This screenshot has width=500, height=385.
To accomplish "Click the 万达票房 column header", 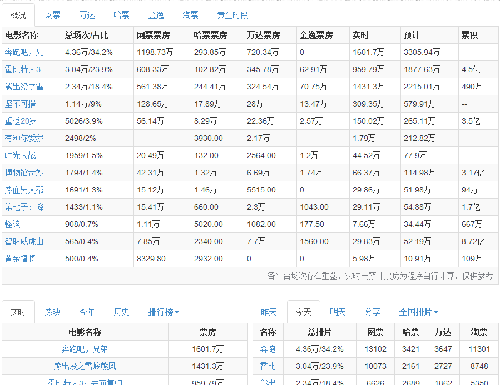I will click(263, 35).
